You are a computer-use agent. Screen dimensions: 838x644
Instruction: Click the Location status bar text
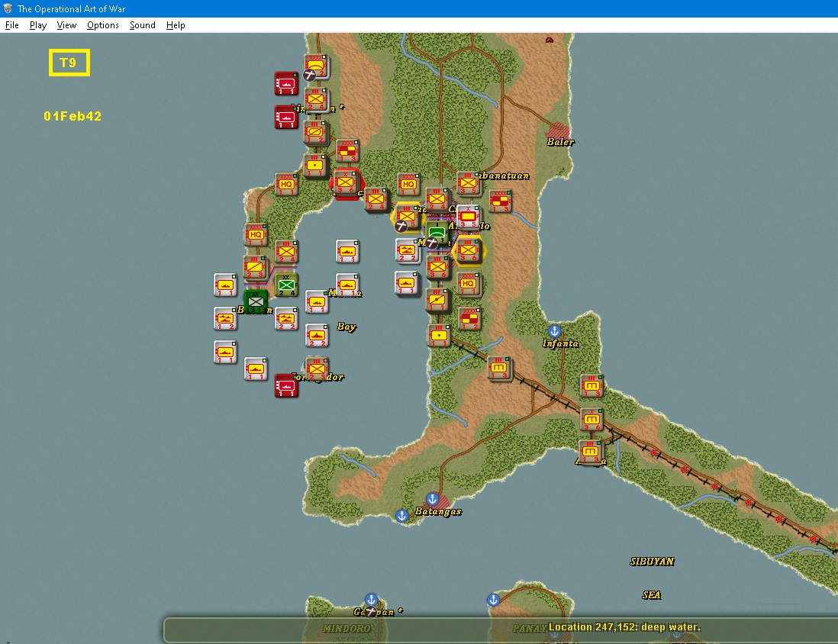point(624,627)
